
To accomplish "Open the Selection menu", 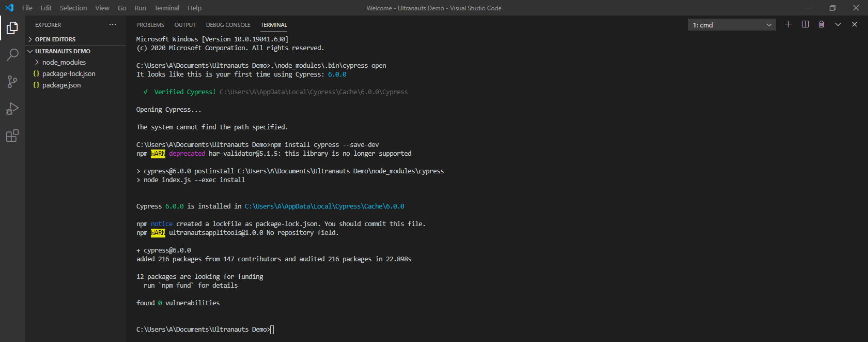I will (73, 8).
